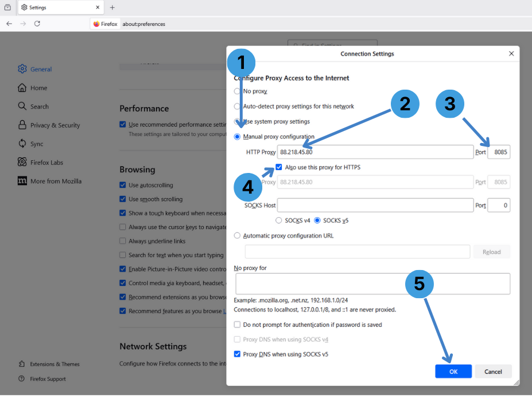
Task: Select Manual proxy configuration radio button
Action: pyautogui.click(x=237, y=137)
